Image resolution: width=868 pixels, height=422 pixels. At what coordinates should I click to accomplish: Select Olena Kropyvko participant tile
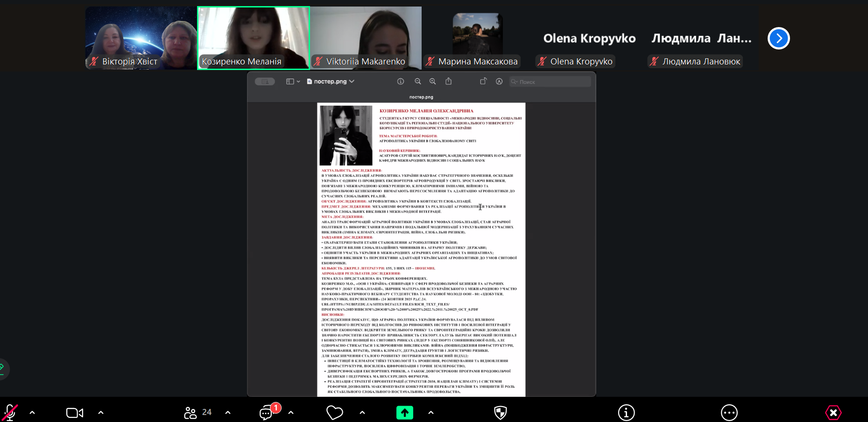click(x=589, y=38)
